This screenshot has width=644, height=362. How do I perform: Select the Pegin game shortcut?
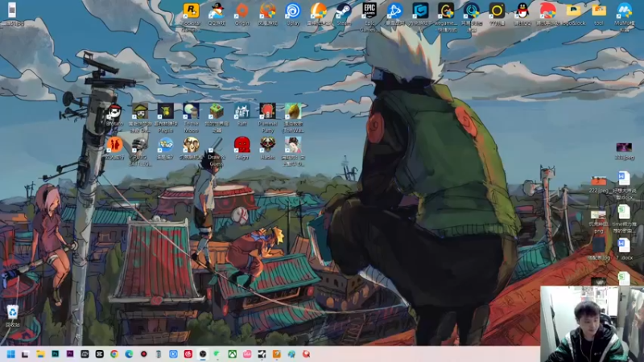click(166, 117)
